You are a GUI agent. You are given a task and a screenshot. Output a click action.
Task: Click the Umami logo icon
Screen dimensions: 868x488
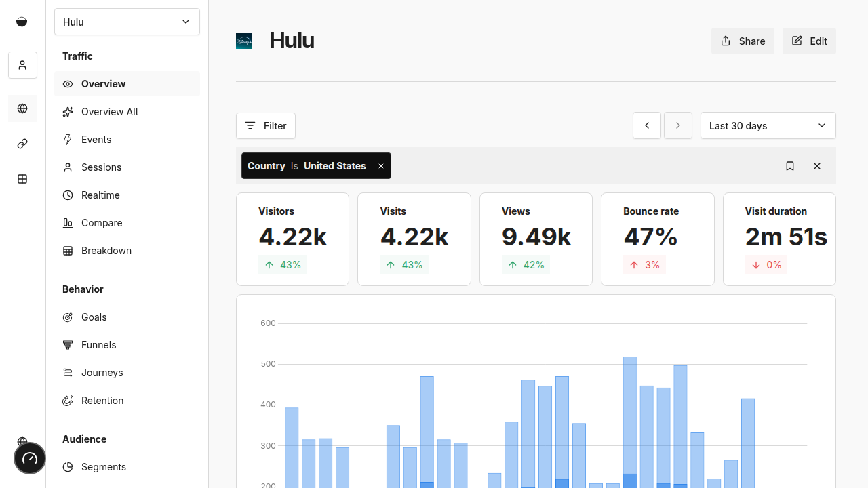tap(22, 22)
